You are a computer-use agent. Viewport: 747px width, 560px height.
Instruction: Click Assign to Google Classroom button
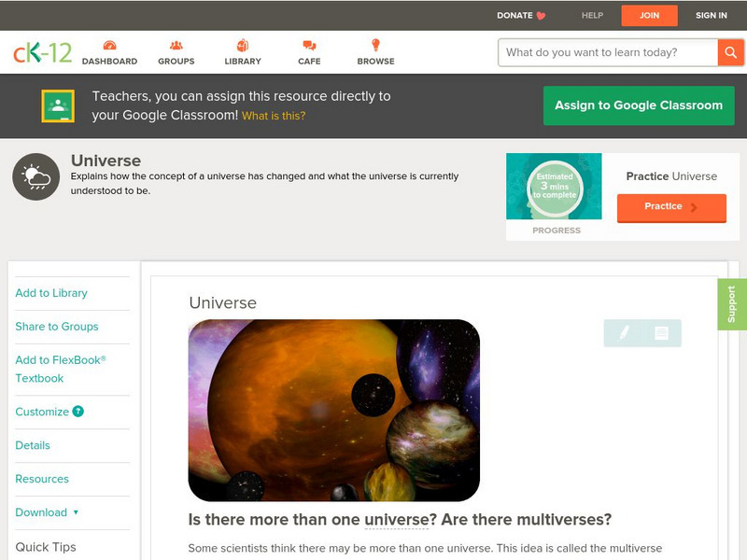[639, 105]
